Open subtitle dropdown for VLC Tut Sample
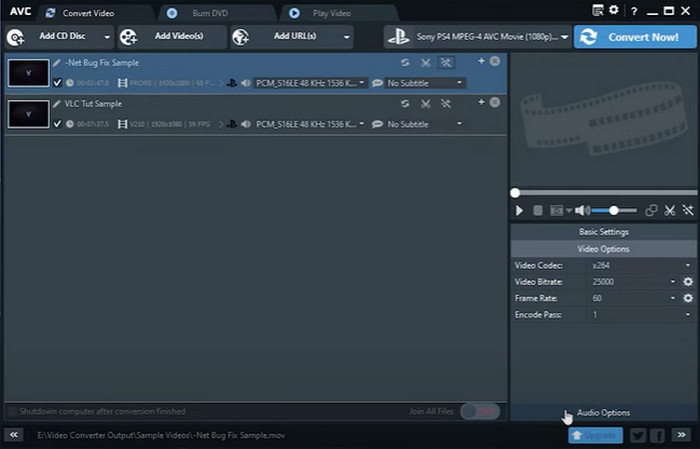This screenshot has height=449, width=700. [424, 124]
